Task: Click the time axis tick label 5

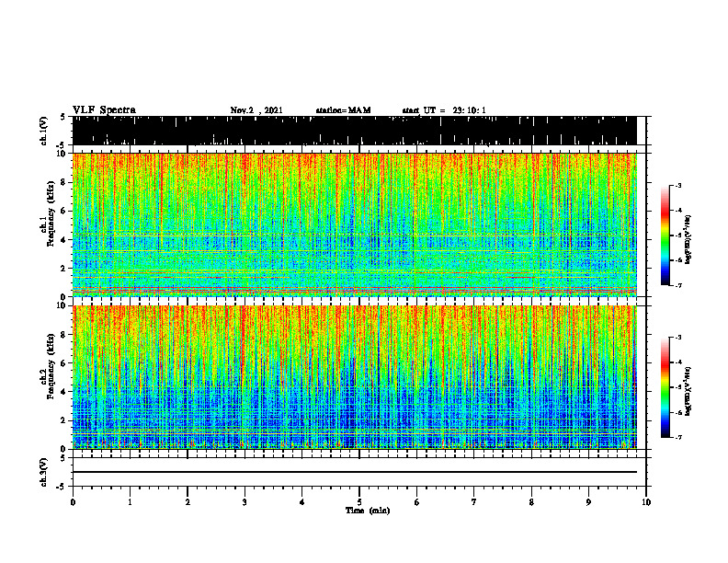Action: 359,502
